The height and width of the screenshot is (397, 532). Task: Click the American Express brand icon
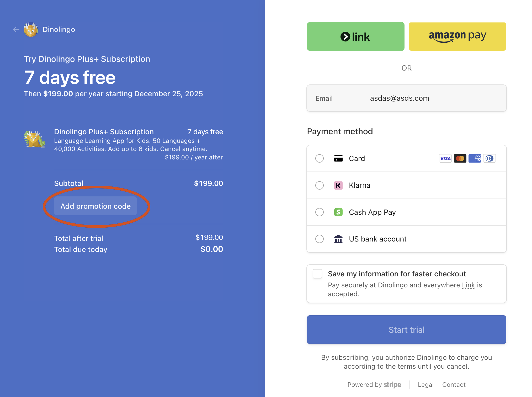[x=475, y=158]
